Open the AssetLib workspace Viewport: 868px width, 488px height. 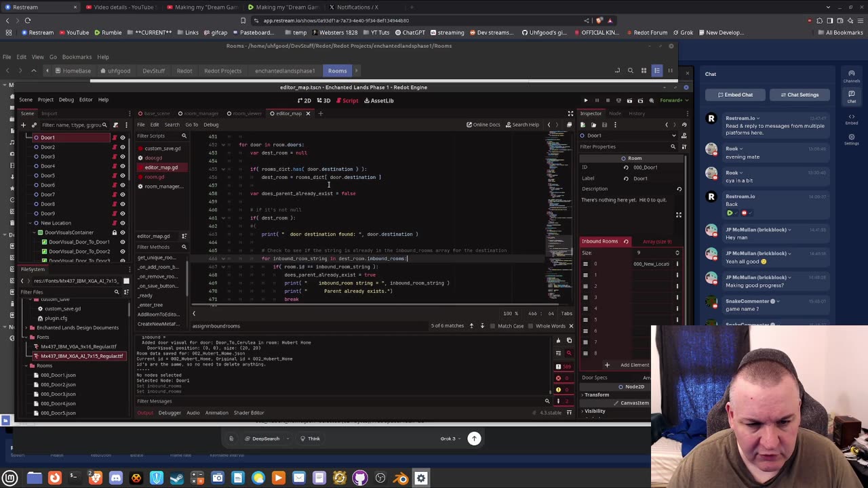(x=378, y=100)
